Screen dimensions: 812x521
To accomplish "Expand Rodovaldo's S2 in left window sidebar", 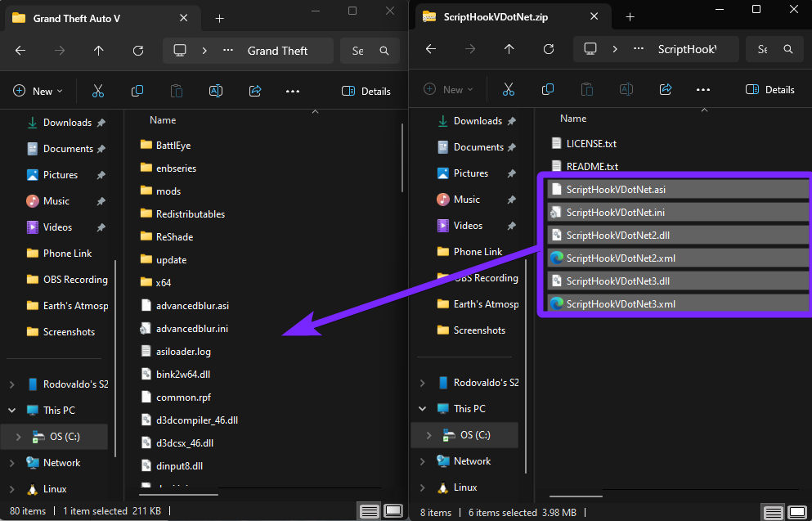I will pyautogui.click(x=12, y=384).
